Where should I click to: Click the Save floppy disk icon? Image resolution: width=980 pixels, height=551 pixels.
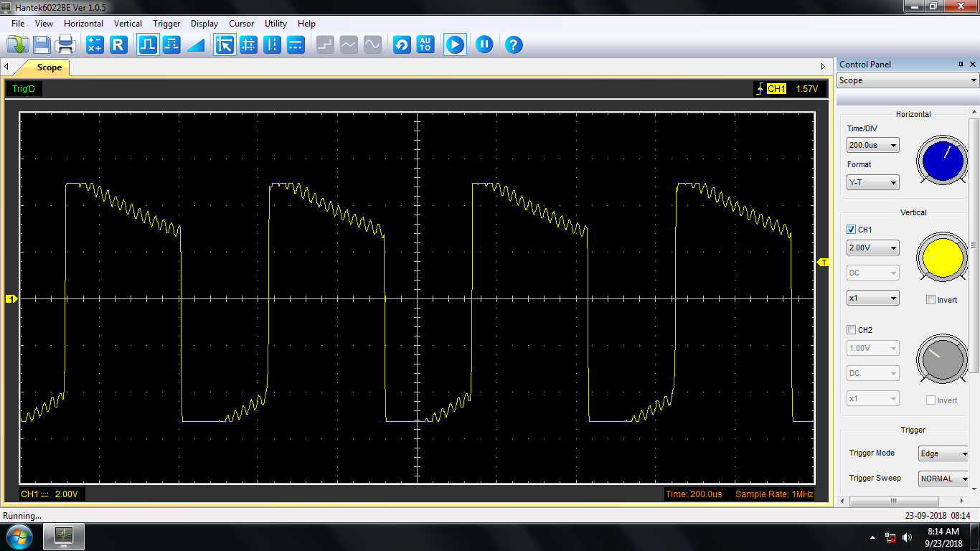tap(42, 44)
